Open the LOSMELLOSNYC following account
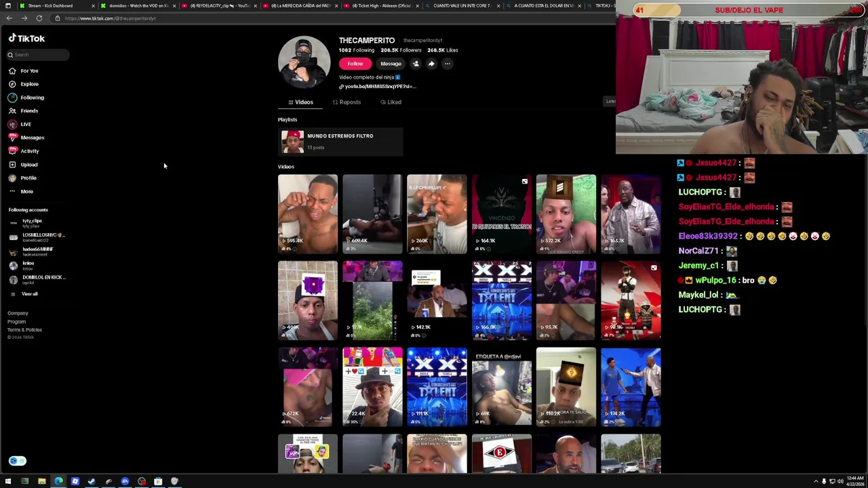868x488 pixels. tap(37, 237)
